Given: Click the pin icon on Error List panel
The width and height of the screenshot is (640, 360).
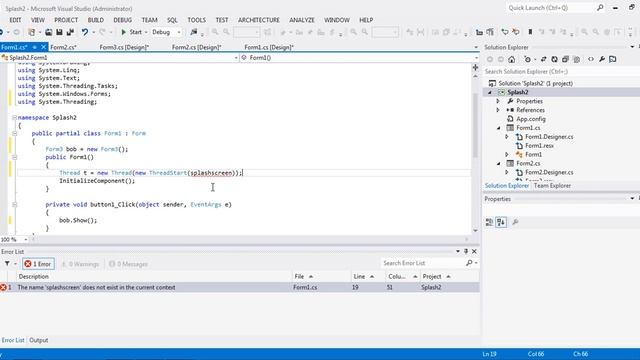Looking at the screenshot, I should click(466, 251).
